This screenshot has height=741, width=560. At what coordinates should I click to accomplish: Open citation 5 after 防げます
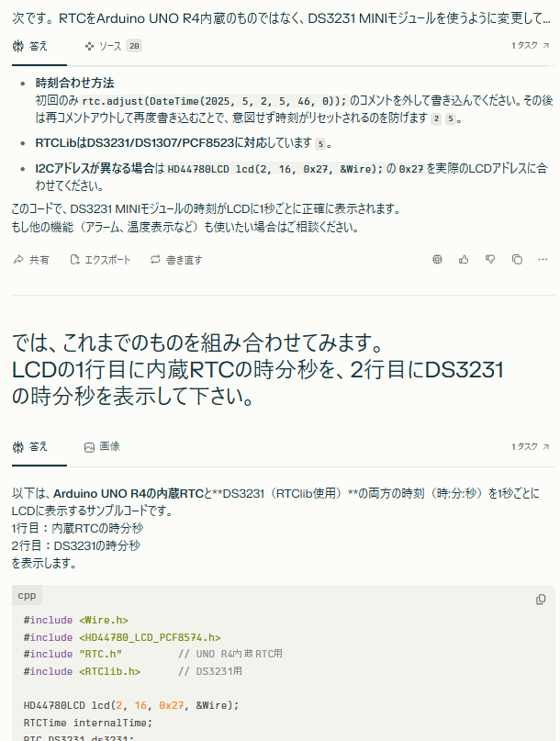tap(451, 118)
